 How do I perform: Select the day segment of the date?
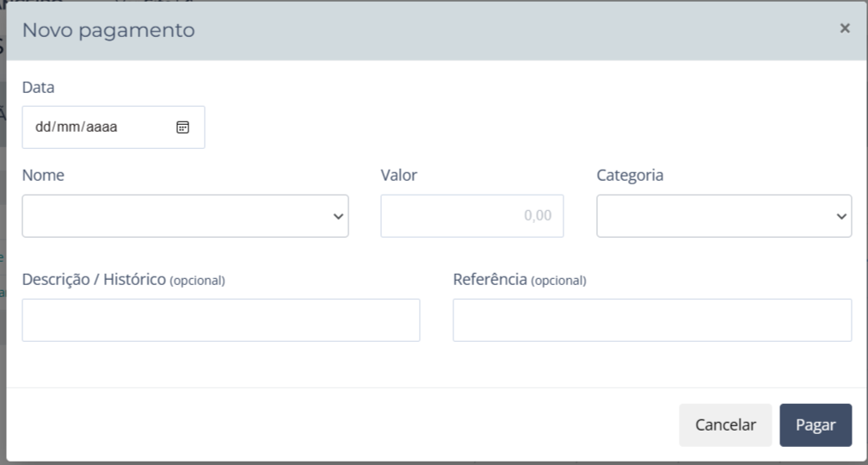(x=43, y=127)
